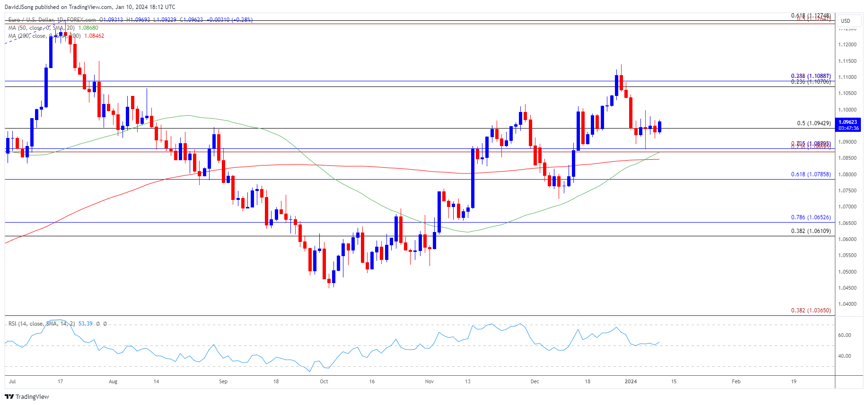Click the 1.04500 price axis label

click(x=847, y=288)
